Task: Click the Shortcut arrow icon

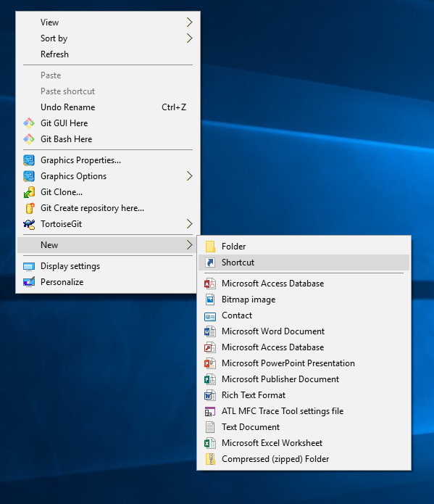Action: (x=210, y=263)
